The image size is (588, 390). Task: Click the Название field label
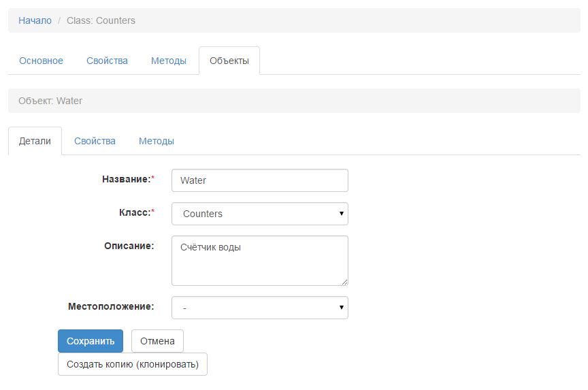coord(126,179)
